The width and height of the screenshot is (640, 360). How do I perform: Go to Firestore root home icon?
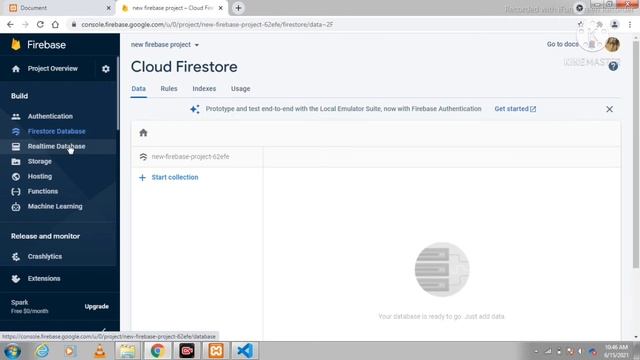tap(143, 133)
